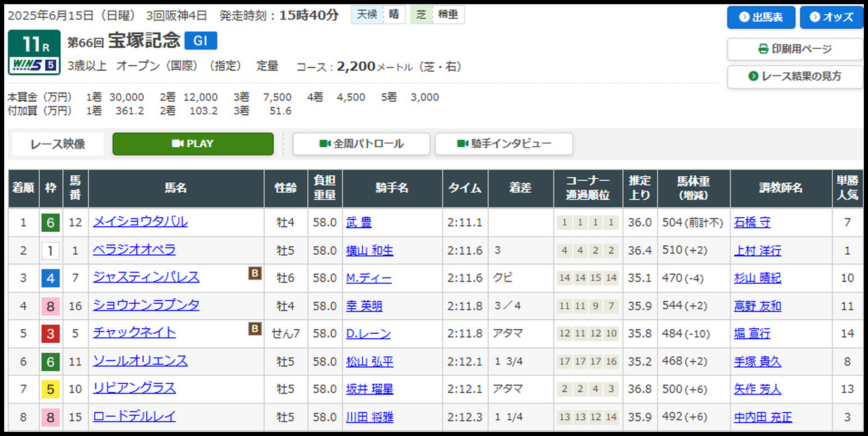Open horse ジャスティンパレス page
The image size is (868, 436).
coord(146,277)
